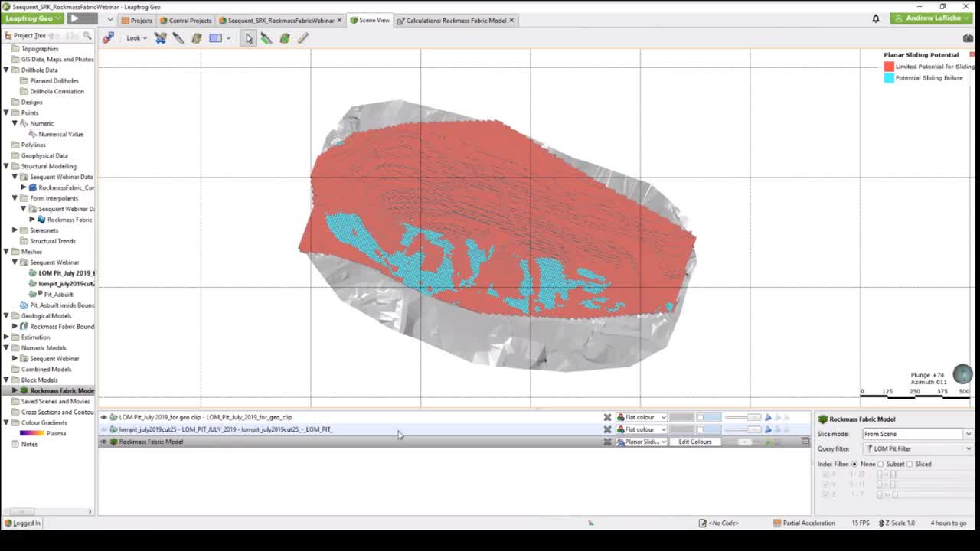The image size is (980, 551).
Task: Open the Look view dropdown
Action: pyautogui.click(x=136, y=37)
